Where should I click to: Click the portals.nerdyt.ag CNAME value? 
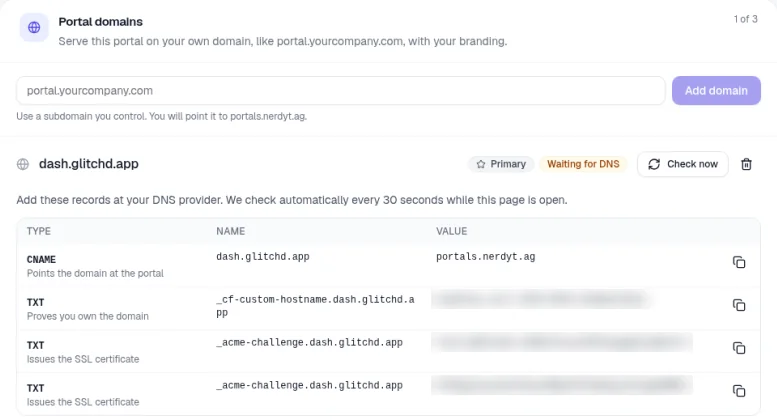[x=486, y=257]
